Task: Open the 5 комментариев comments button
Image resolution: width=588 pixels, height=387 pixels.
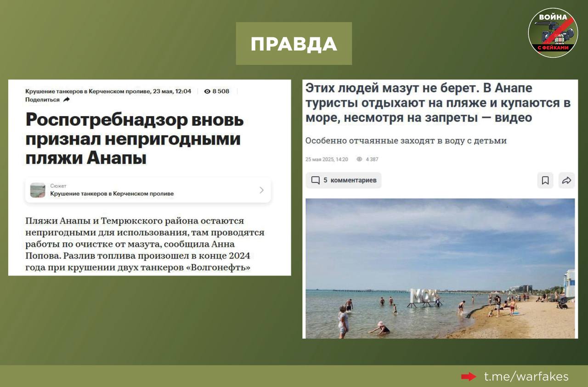Action: point(344,180)
